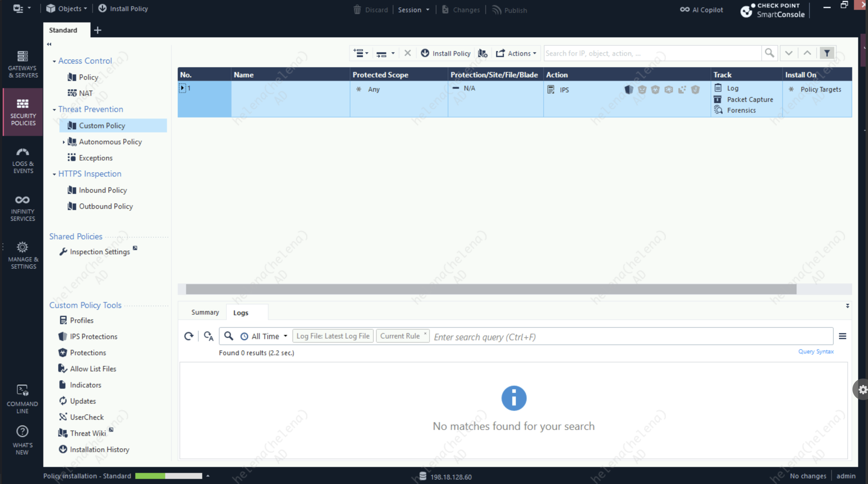This screenshot has width=868, height=484.
Task: Click the filter funnel icon
Action: (827, 53)
